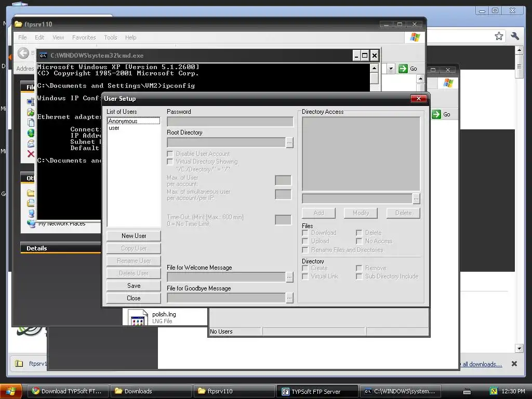532x399 pixels.
Task: Open the View menu in ftpsrv110 window
Action: (58, 37)
